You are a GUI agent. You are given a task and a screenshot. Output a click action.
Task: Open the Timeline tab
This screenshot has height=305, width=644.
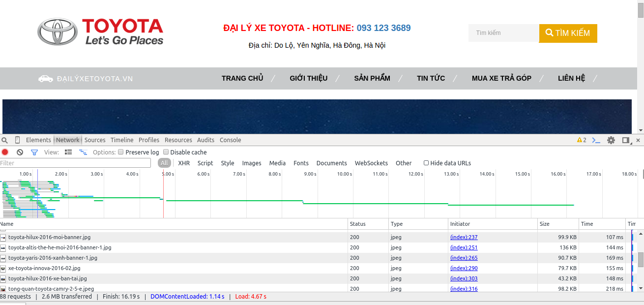(x=122, y=140)
